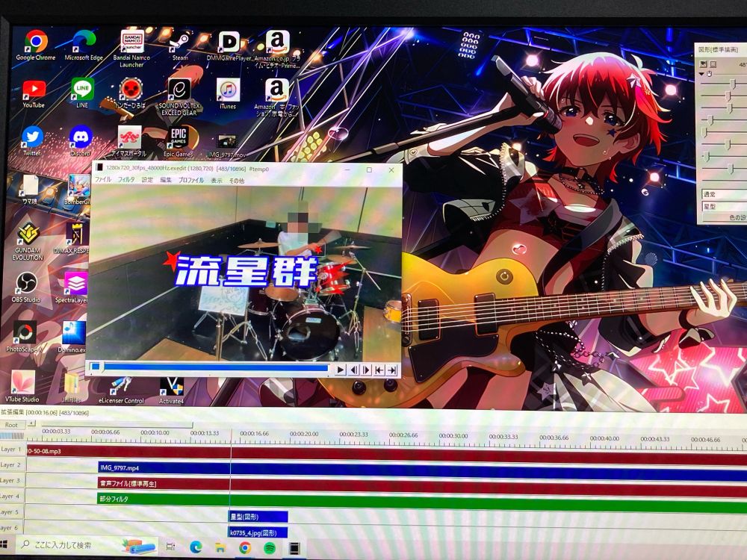
Task: Open DJMAX RESPECT desktop icon
Action: pos(75,238)
